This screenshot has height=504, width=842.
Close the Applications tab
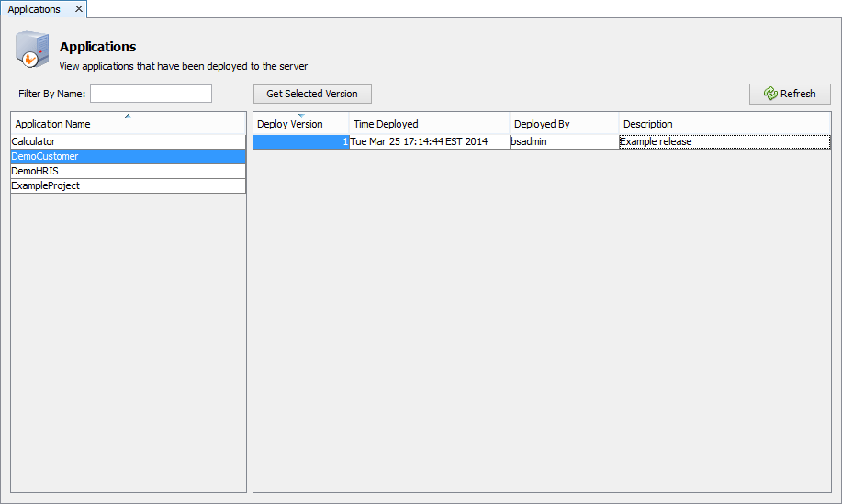(x=79, y=9)
